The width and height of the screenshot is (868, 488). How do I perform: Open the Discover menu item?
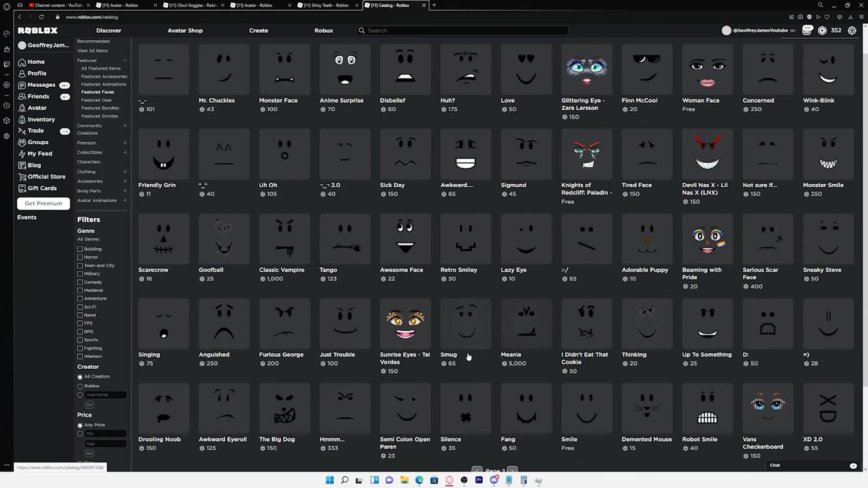[x=108, y=31]
